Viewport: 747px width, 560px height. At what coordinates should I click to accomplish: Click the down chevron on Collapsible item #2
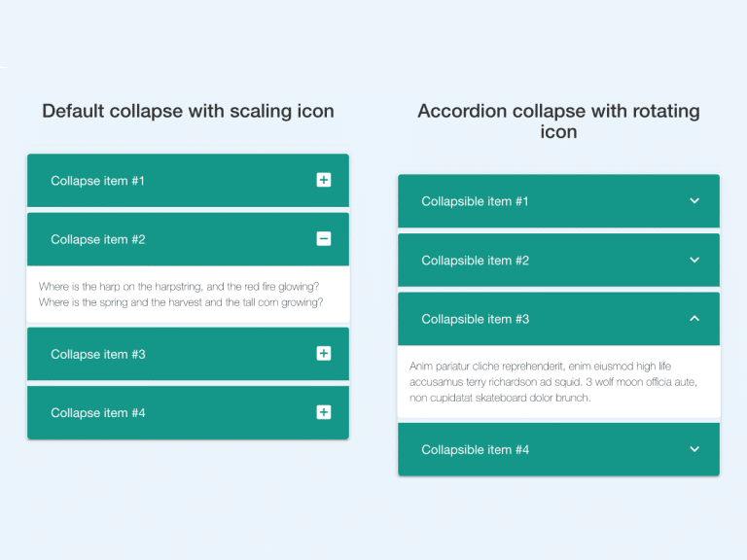coord(694,261)
